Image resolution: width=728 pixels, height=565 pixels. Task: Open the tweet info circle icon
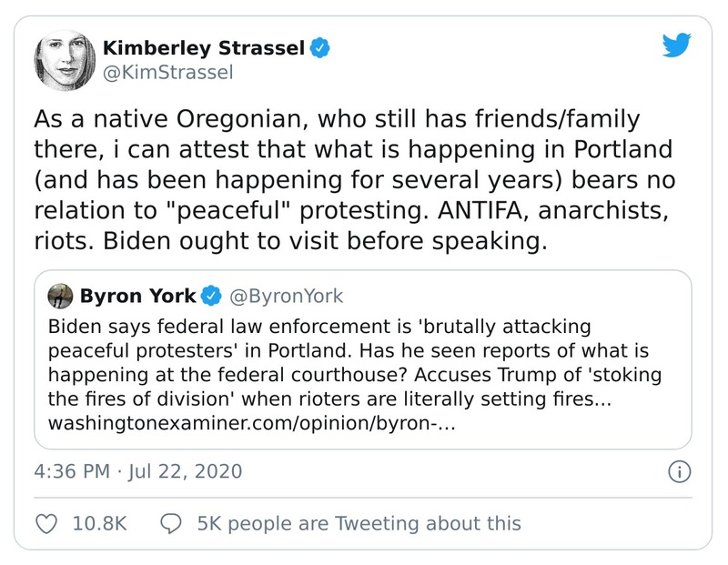click(x=680, y=472)
